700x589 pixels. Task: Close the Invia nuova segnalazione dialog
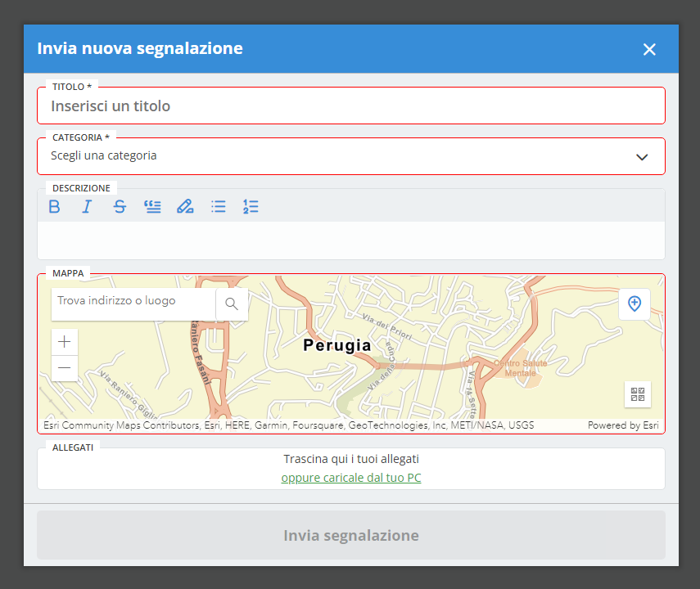(649, 49)
